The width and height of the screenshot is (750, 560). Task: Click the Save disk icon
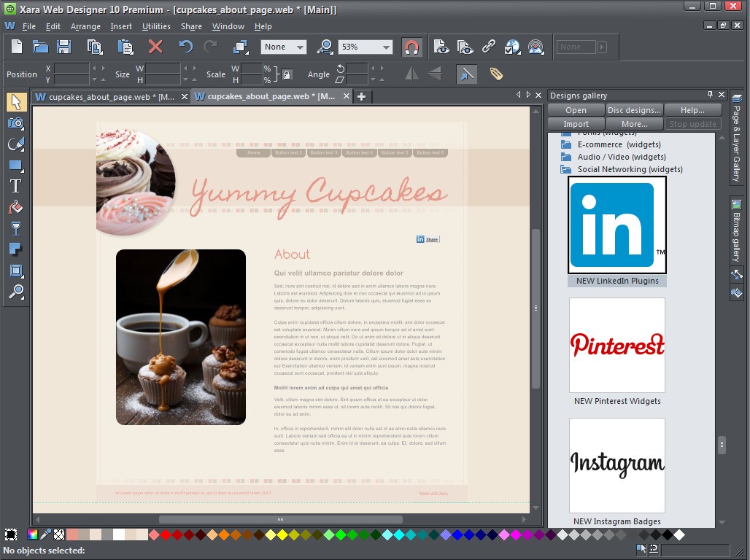(64, 47)
